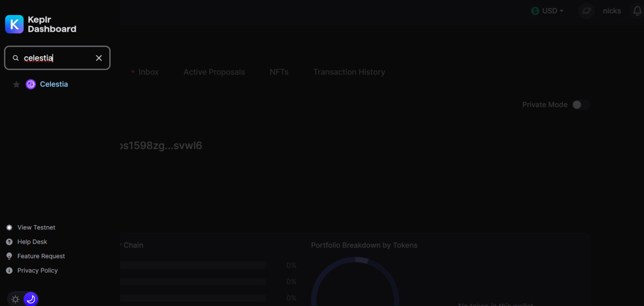Click the green dollar currency icon
Image resolution: width=644 pixels, height=306 pixels.
(x=535, y=11)
